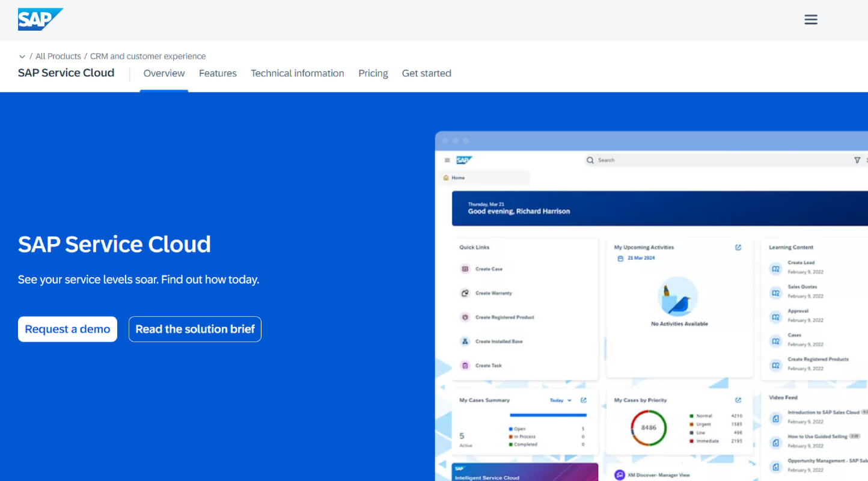Open the Today dropdown in My Cases Summary
Viewport: 868px width, 481px height.
coord(561,400)
